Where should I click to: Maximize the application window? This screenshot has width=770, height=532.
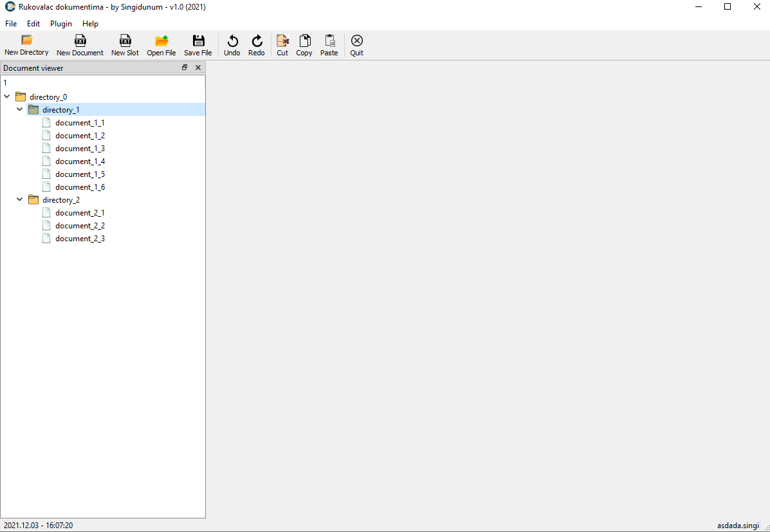(728, 7)
